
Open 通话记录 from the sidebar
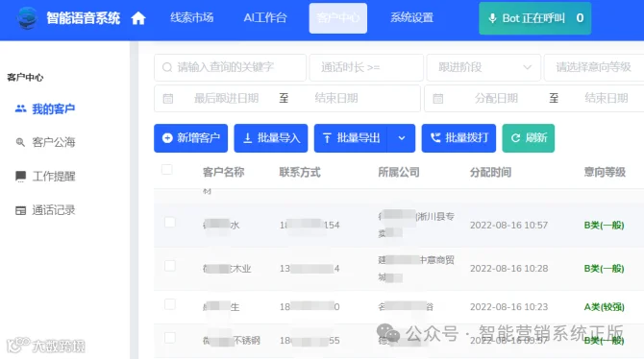click(x=45, y=210)
